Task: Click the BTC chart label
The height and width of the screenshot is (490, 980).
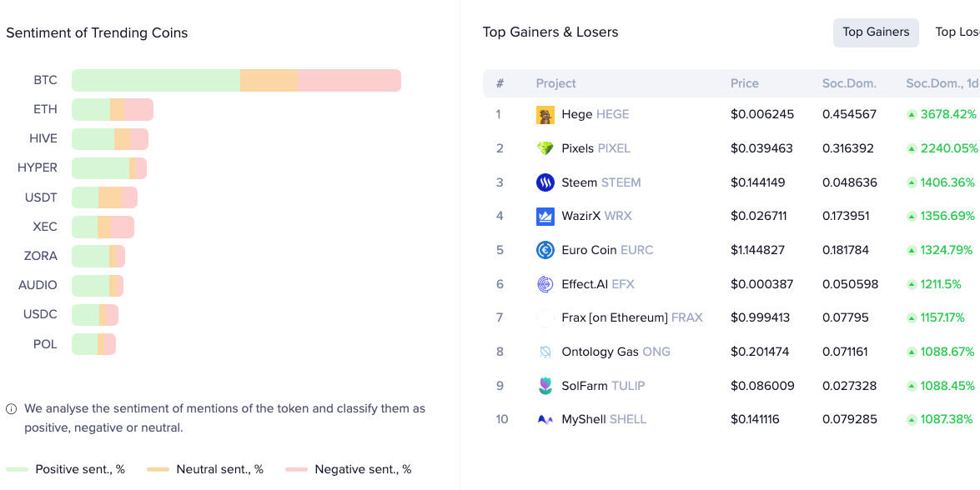Action: [x=45, y=81]
